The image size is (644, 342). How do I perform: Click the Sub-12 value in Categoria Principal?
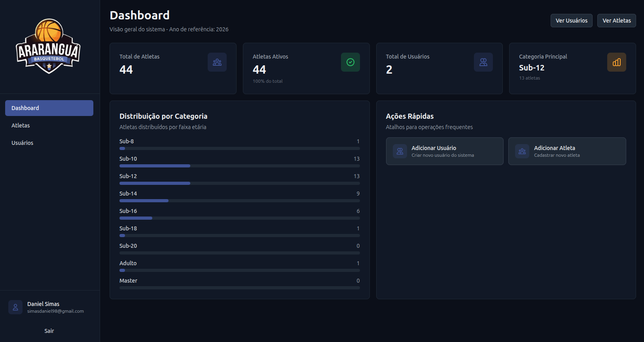click(x=532, y=68)
